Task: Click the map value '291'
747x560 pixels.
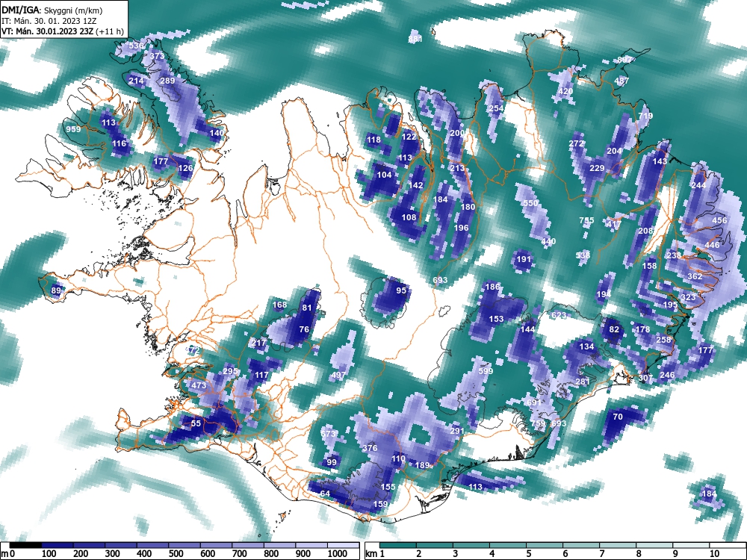Action: [x=457, y=431]
